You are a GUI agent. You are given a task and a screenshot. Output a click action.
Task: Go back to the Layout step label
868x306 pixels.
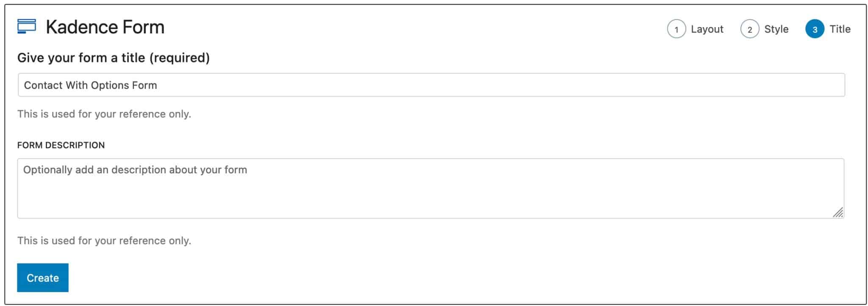(x=707, y=29)
